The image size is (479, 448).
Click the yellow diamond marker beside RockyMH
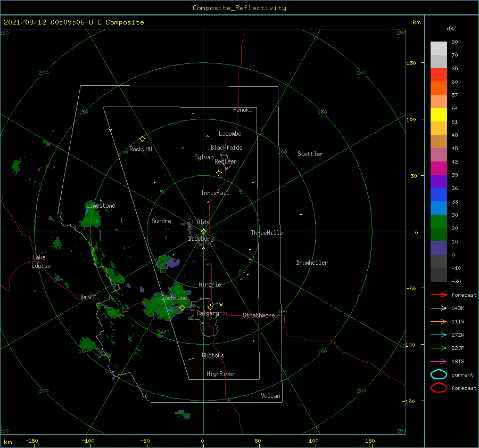pyautogui.click(x=142, y=139)
